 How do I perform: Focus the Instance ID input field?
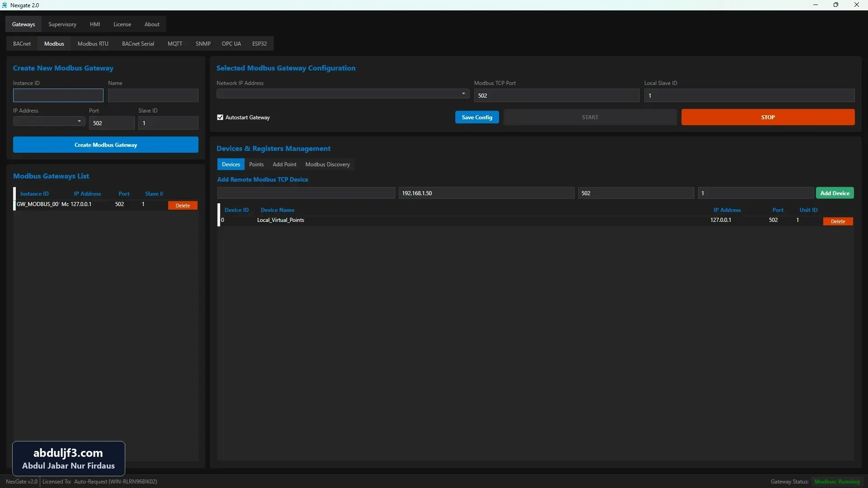[x=58, y=95]
